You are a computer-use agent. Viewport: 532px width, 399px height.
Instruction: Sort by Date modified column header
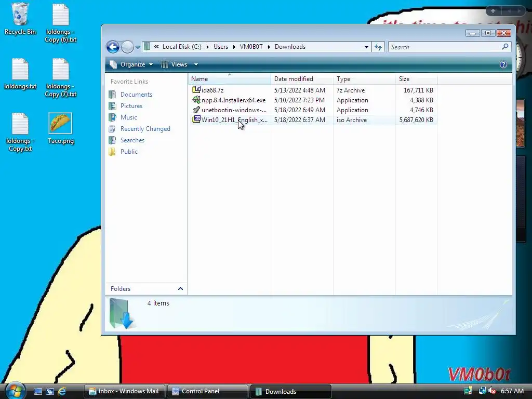point(302,79)
